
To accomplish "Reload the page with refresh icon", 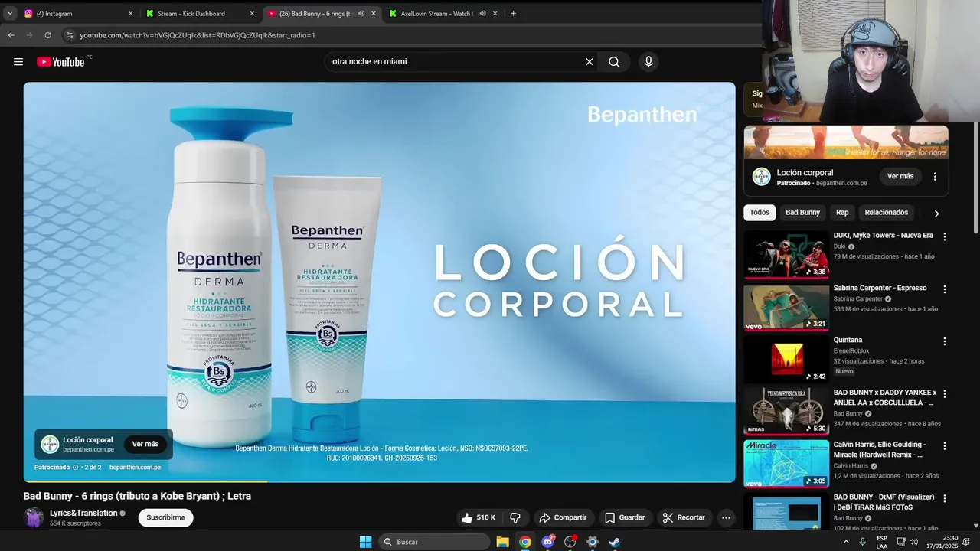I will 47,35.
